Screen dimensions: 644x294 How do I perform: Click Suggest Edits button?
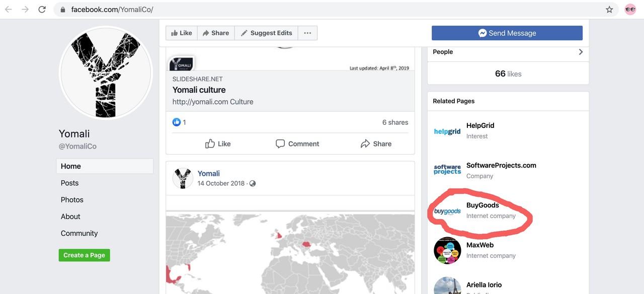266,33
